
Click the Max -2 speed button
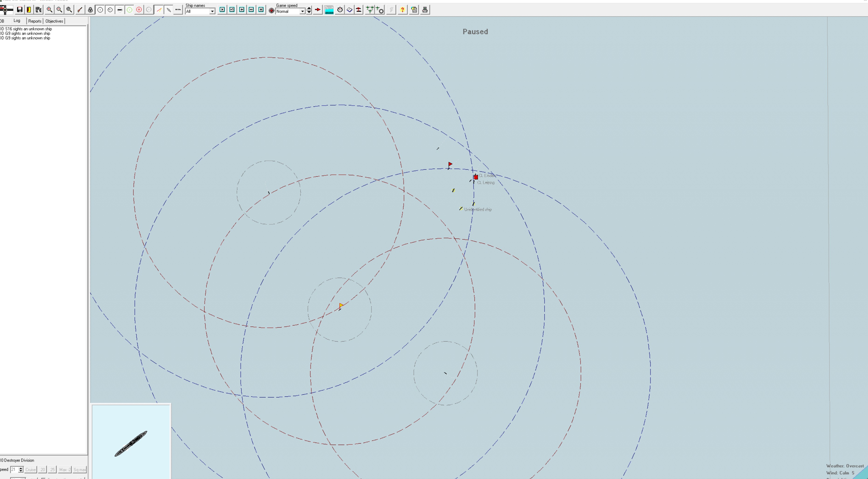click(65, 470)
